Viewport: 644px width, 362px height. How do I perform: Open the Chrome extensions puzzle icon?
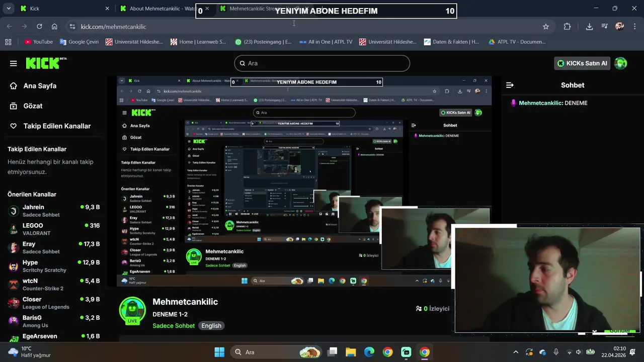pyautogui.click(x=568, y=27)
